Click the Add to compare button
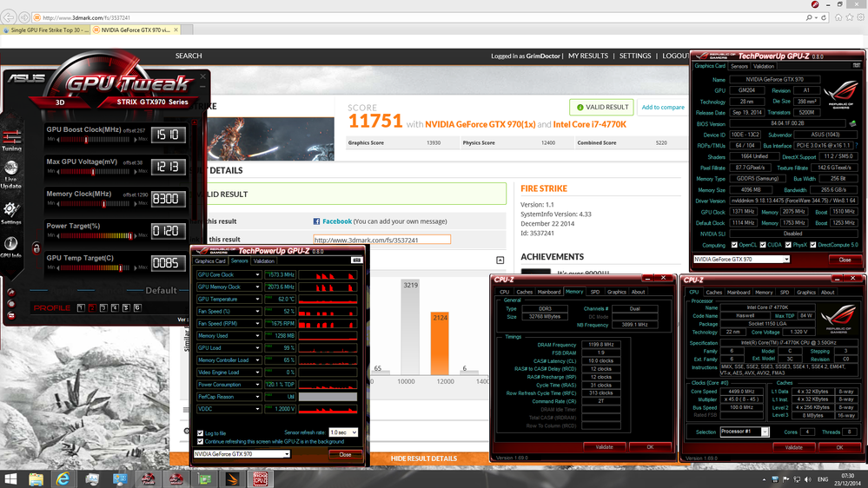The image size is (868, 488). pos(663,108)
